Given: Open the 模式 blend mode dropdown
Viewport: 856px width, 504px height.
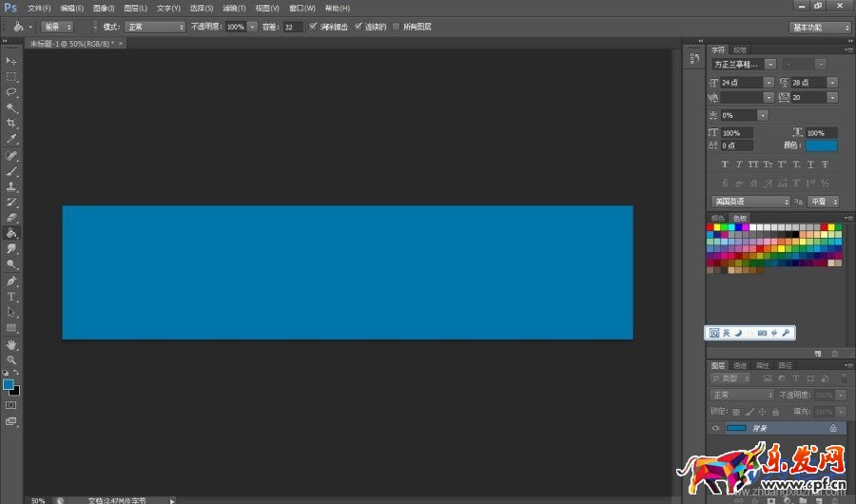Looking at the screenshot, I should coord(155,27).
